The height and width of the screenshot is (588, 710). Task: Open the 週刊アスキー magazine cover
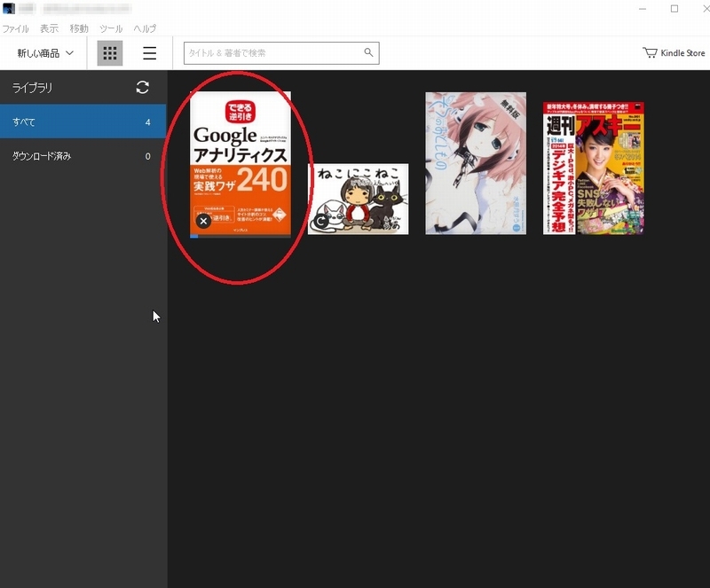pos(594,168)
